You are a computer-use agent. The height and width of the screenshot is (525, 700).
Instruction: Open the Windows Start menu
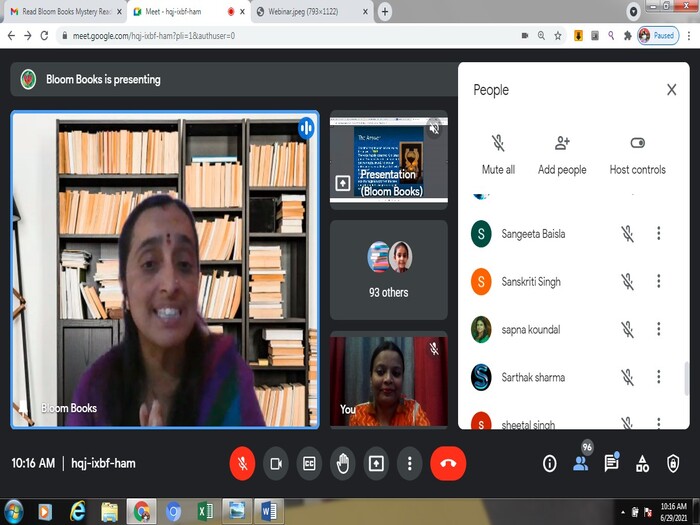point(13,512)
